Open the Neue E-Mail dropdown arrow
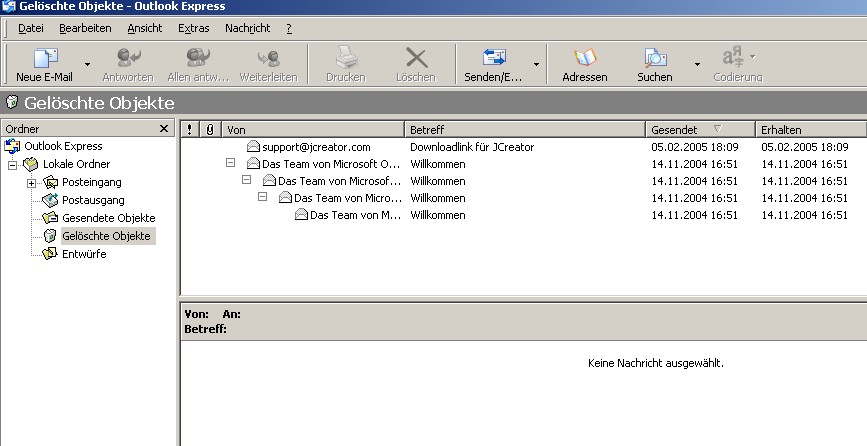The height and width of the screenshot is (446, 867). (x=87, y=65)
